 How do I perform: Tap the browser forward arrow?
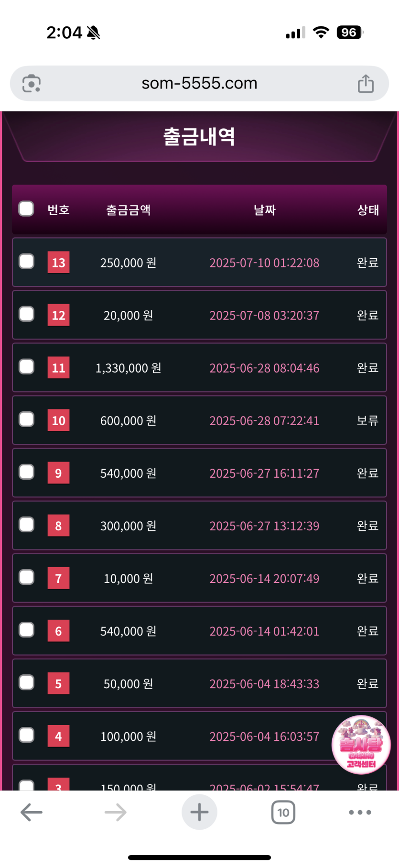pyautogui.click(x=115, y=812)
